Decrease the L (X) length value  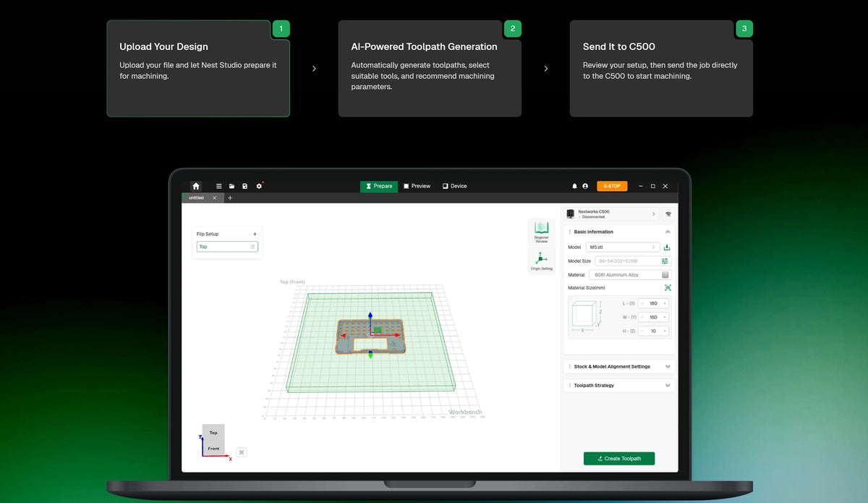tap(642, 303)
